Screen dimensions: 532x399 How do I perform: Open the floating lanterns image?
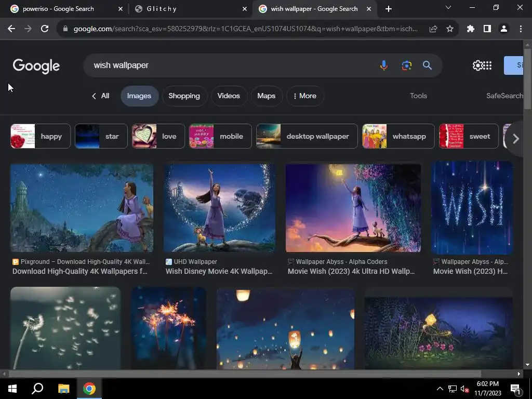click(x=285, y=329)
